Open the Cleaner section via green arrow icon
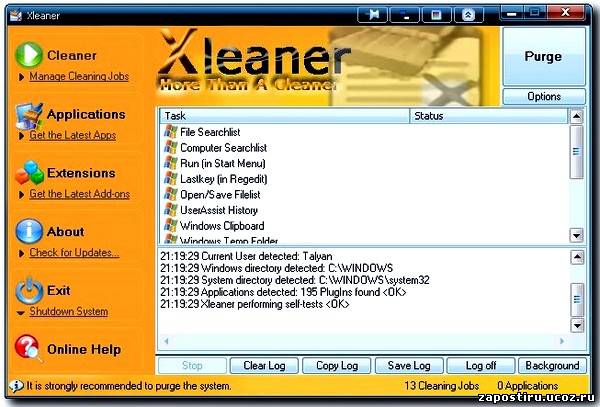600x407 pixels. tap(29, 55)
